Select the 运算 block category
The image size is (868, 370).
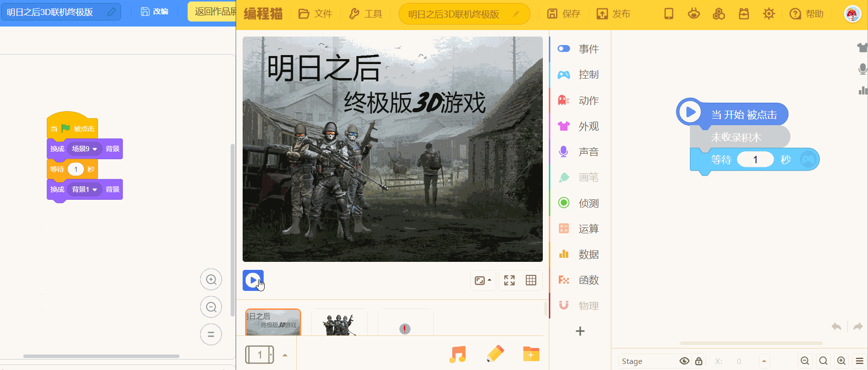580,229
